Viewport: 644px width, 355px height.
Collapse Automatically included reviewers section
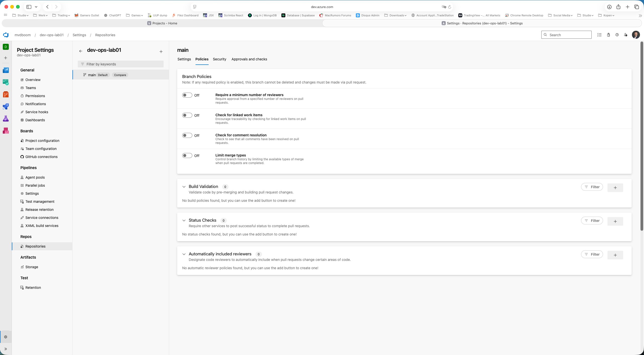point(184,254)
